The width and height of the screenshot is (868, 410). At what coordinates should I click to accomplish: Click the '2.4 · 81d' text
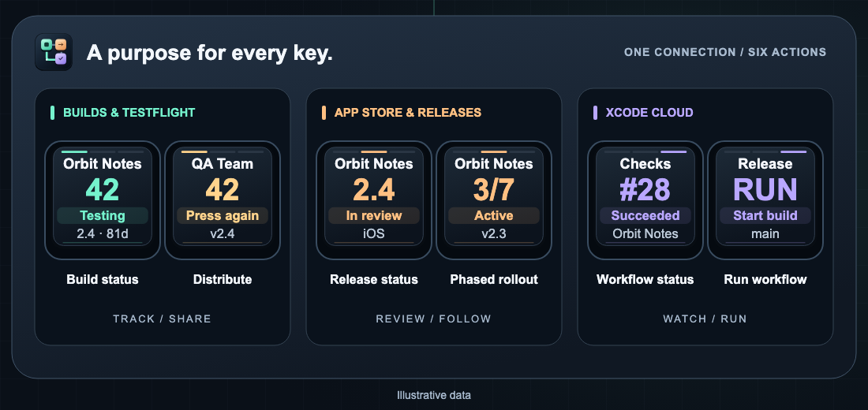[x=103, y=233]
